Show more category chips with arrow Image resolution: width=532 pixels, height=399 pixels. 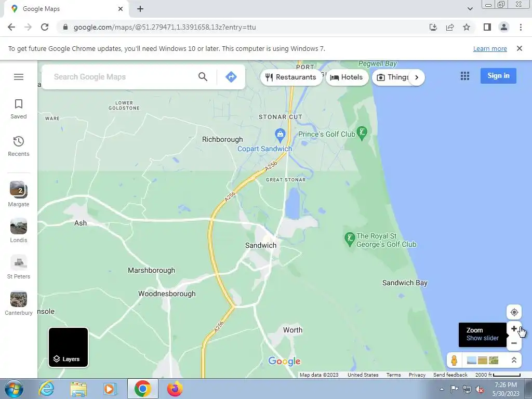(417, 77)
